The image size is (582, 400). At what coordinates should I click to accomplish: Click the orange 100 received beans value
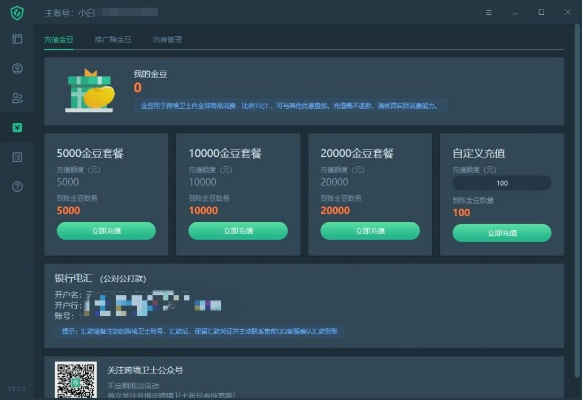point(461,213)
